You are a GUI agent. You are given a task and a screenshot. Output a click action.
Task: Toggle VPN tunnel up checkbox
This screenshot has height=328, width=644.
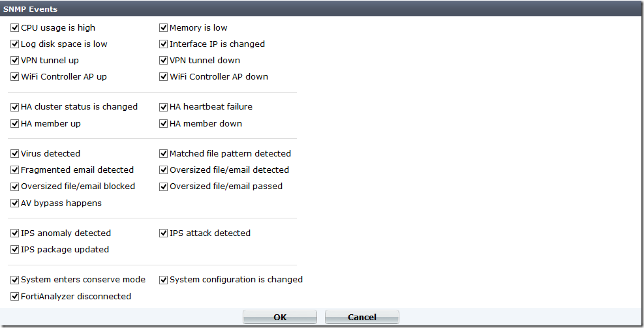coord(15,61)
